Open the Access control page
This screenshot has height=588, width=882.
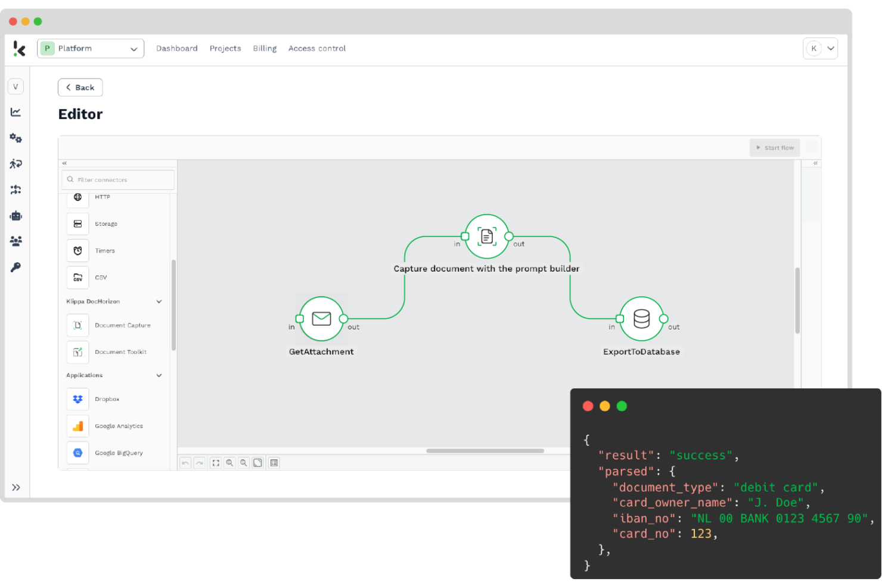tap(316, 48)
